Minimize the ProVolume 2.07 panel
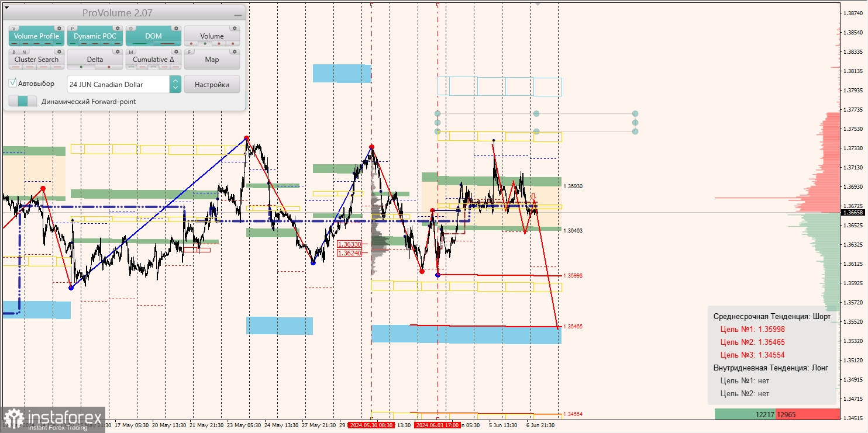The height and width of the screenshot is (433, 868). click(x=238, y=15)
